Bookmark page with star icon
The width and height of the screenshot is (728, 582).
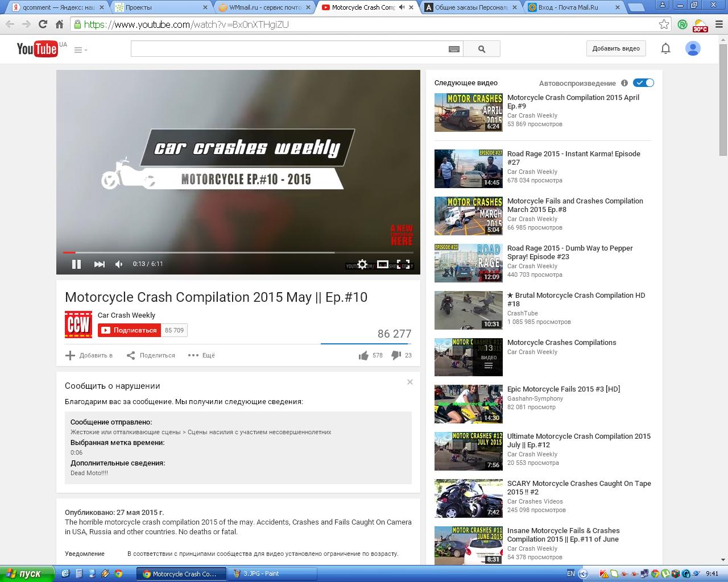click(x=664, y=24)
